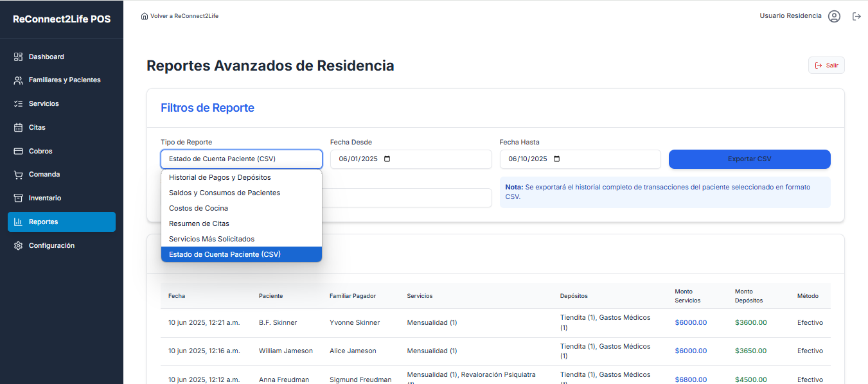Select the Sigmund Freudman payer cell
This screenshot has height=384, width=868.
[x=360, y=380]
